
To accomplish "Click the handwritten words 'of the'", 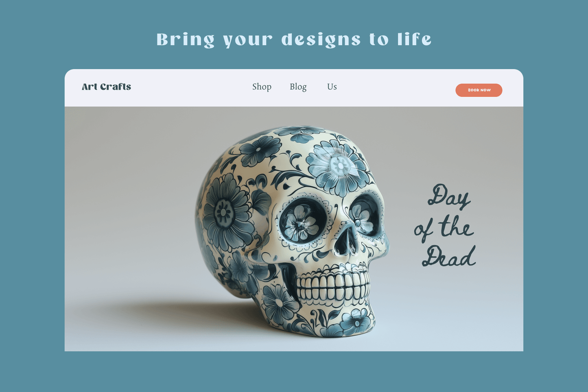I will click(444, 228).
